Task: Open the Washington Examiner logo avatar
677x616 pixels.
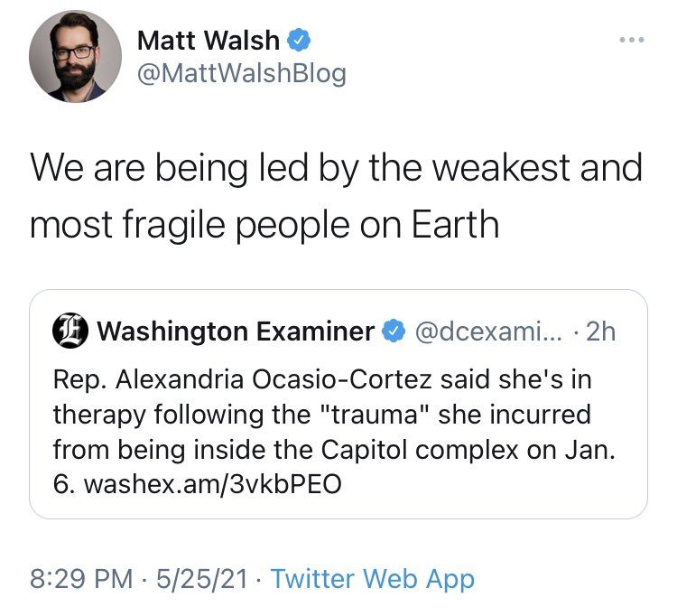Action: [x=70, y=331]
